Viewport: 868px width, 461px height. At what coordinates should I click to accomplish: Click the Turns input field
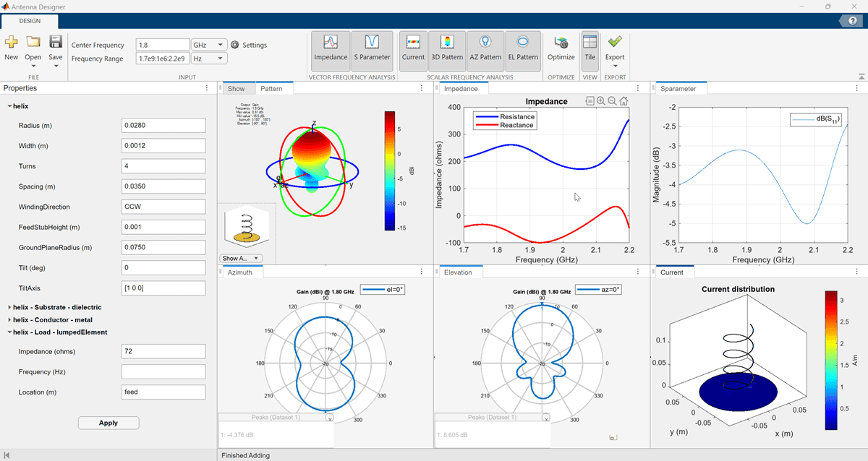point(163,166)
